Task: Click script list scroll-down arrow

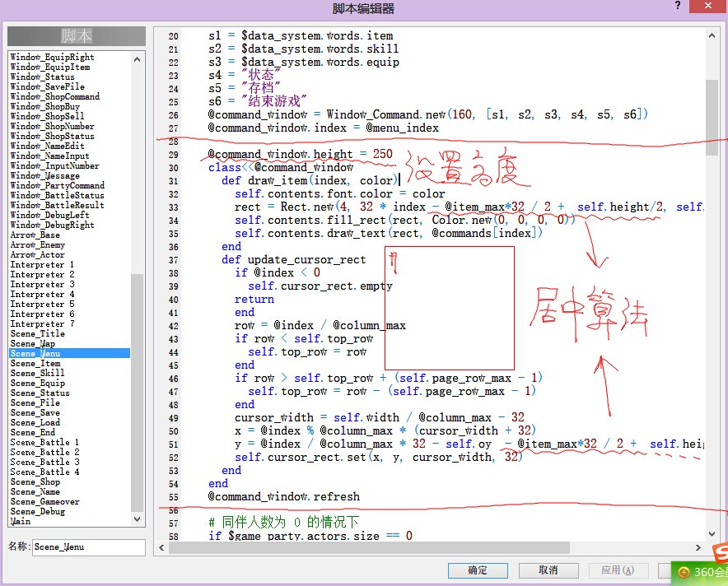Action: tap(137, 519)
